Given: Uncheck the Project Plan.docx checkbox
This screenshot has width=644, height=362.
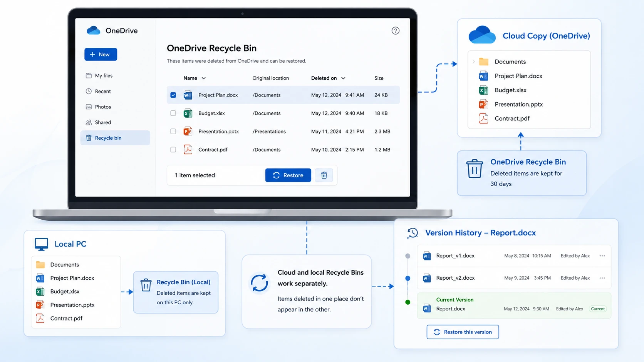Looking at the screenshot, I should [173, 95].
